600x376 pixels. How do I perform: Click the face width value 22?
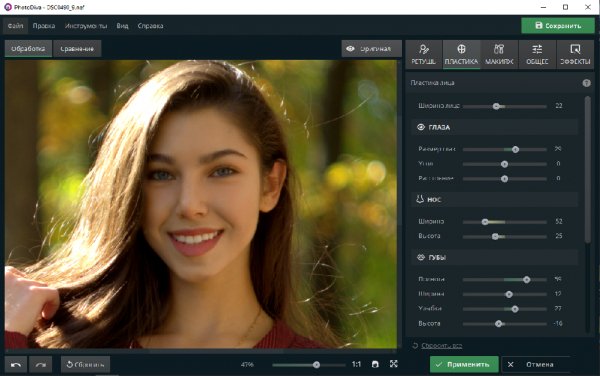click(559, 106)
